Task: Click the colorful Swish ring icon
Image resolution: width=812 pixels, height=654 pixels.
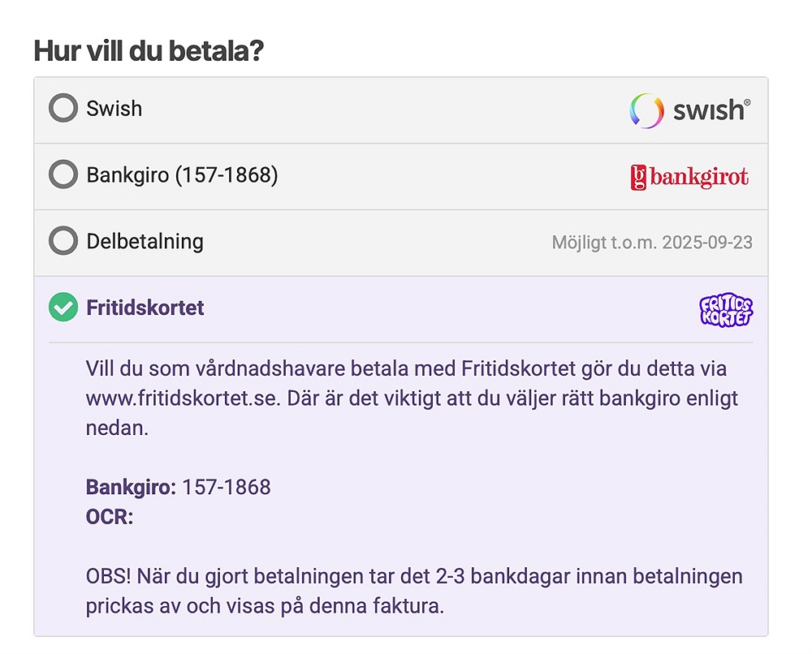Action: [647, 110]
